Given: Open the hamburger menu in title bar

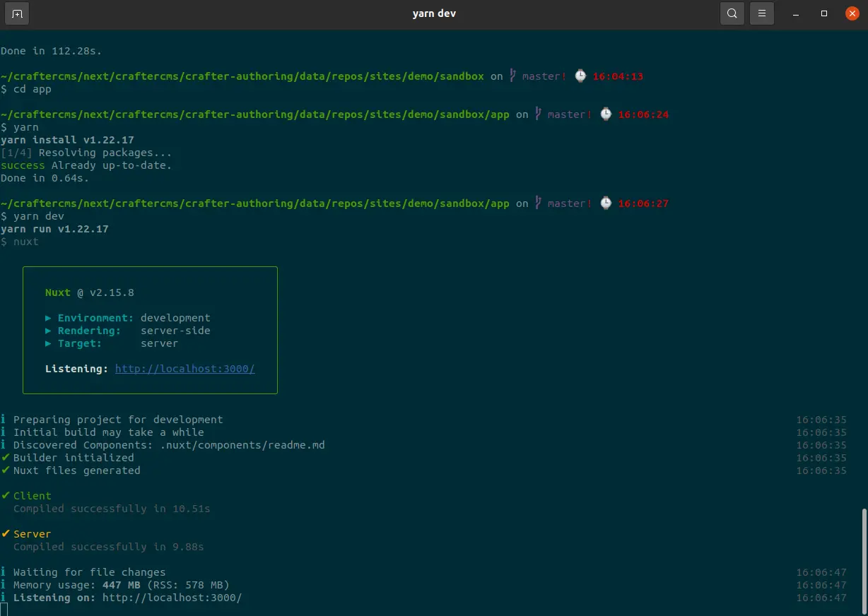Looking at the screenshot, I should click(x=761, y=13).
